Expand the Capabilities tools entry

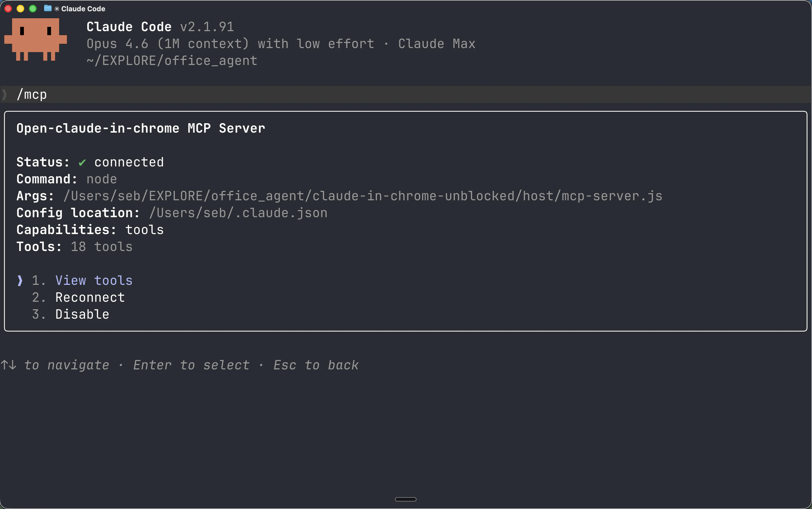click(144, 230)
